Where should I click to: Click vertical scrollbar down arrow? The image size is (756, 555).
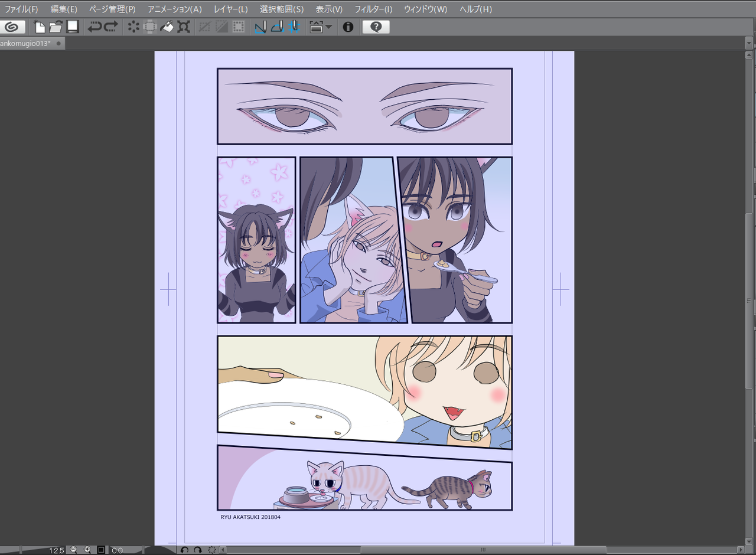(x=750, y=541)
